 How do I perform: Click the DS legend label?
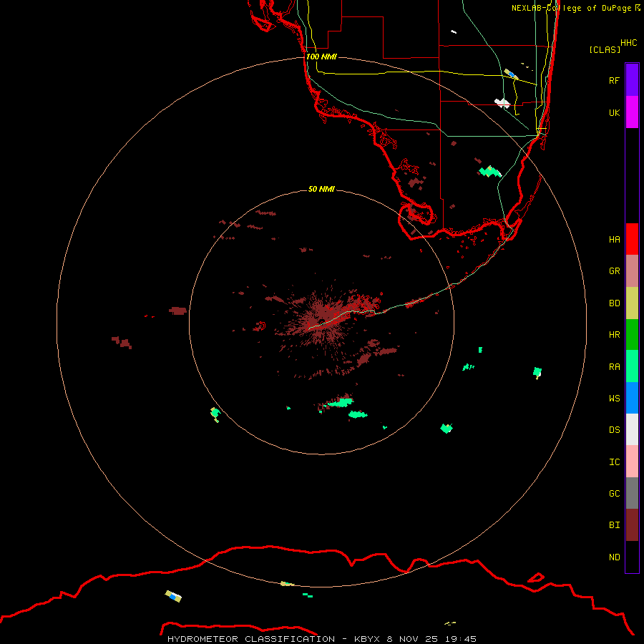tap(614, 429)
